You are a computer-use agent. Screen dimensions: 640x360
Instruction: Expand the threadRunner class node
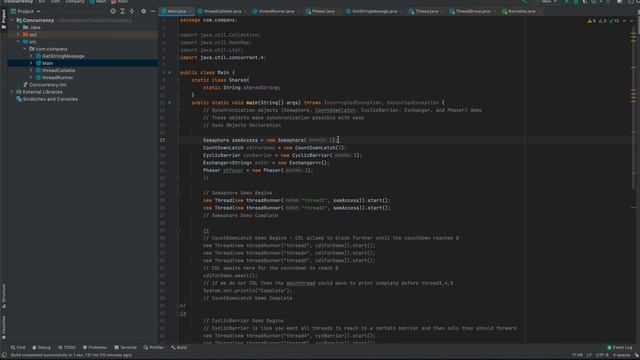click(x=31, y=78)
